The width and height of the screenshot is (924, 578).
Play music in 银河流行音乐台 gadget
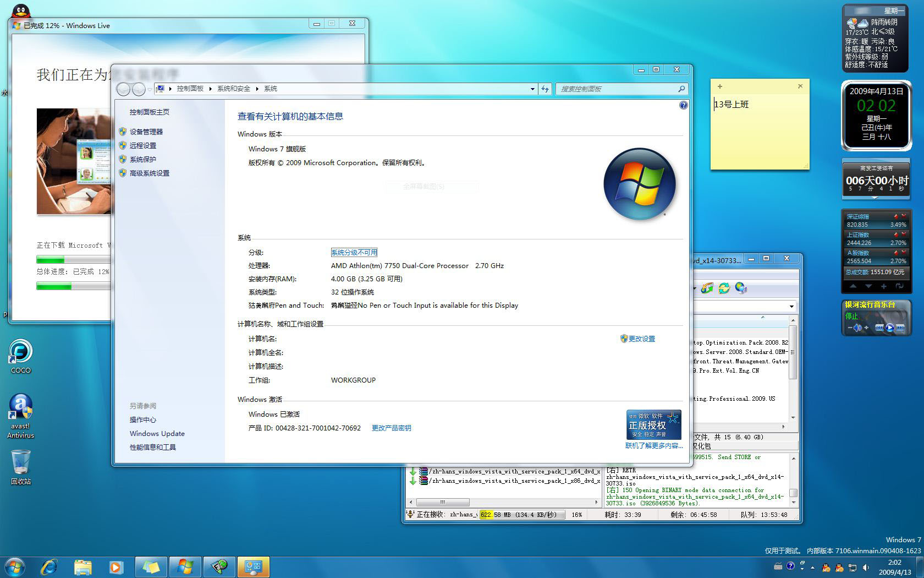click(889, 328)
